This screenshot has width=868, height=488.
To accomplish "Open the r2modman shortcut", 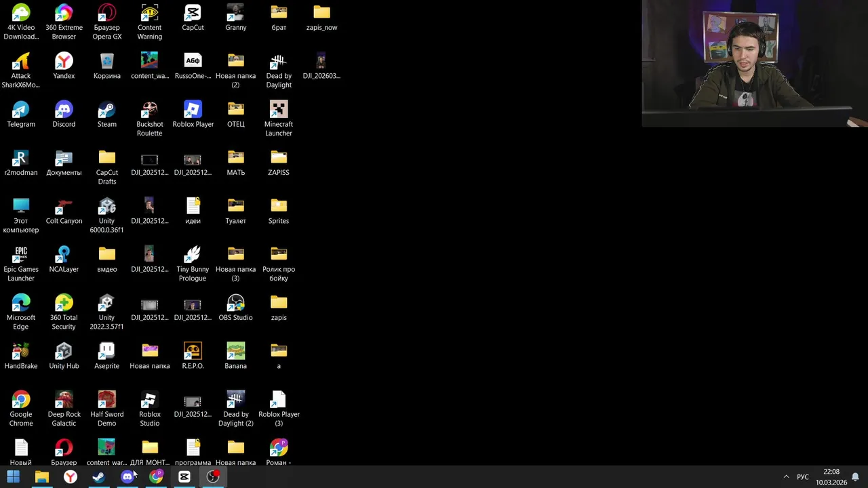I will tap(21, 163).
